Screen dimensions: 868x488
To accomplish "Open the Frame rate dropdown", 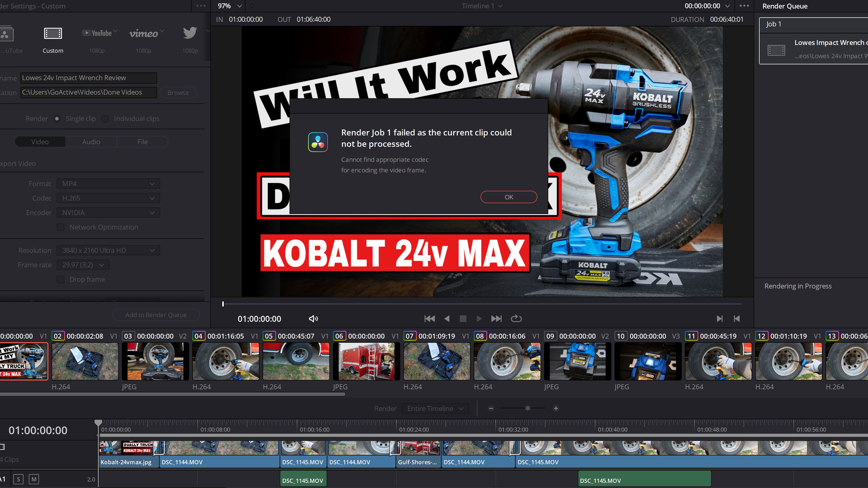I will [x=83, y=265].
